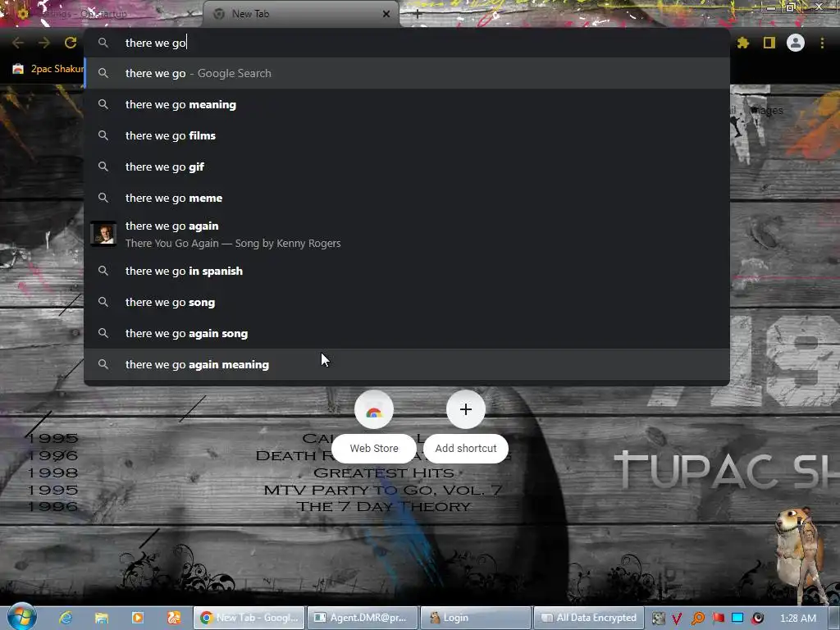The width and height of the screenshot is (840, 630).
Task: Open the Web Store shortcut
Action: click(x=374, y=427)
